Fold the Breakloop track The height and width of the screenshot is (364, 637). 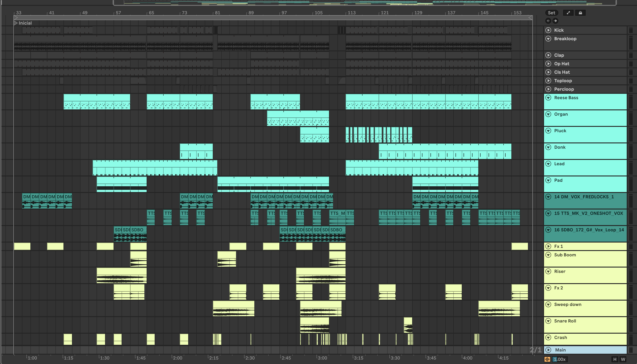pyautogui.click(x=548, y=38)
